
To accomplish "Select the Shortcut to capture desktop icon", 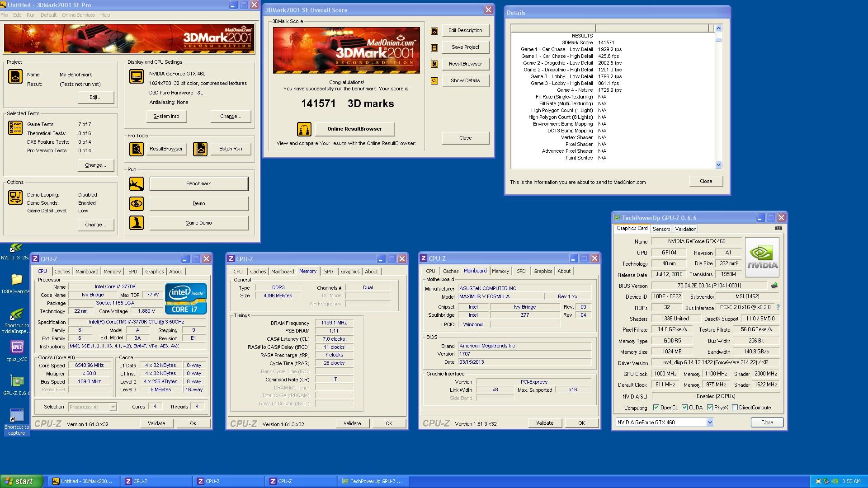I will pyautogui.click(x=17, y=422).
